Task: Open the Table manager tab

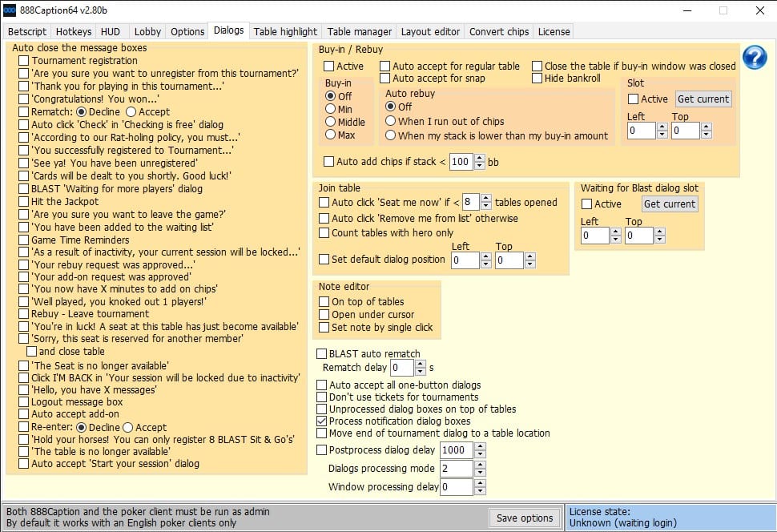Action: pos(360,32)
